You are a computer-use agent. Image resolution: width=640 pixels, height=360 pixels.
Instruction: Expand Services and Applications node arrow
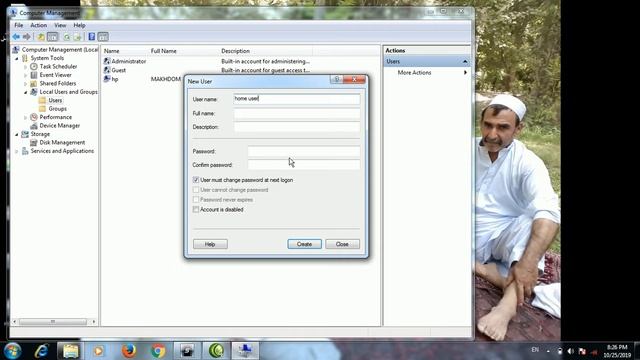[17, 151]
